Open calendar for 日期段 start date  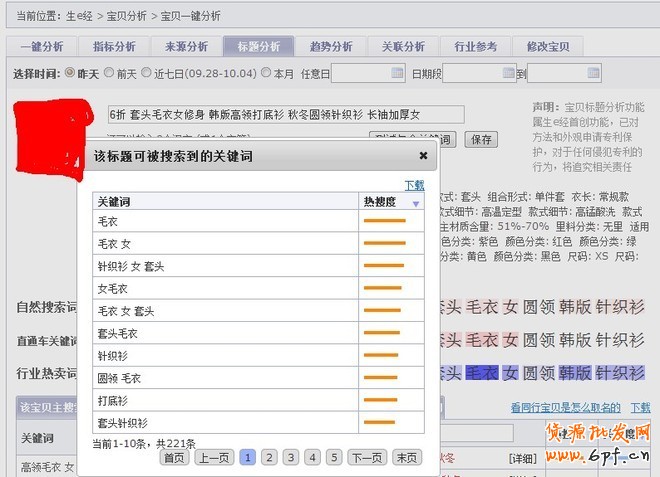pyautogui.click(x=508, y=73)
